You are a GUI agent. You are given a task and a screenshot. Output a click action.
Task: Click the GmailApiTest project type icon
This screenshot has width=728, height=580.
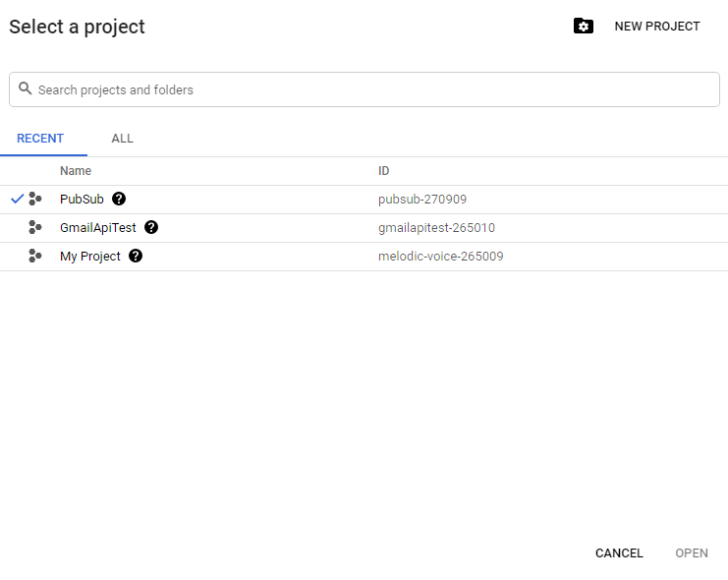pyautogui.click(x=35, y=227)
